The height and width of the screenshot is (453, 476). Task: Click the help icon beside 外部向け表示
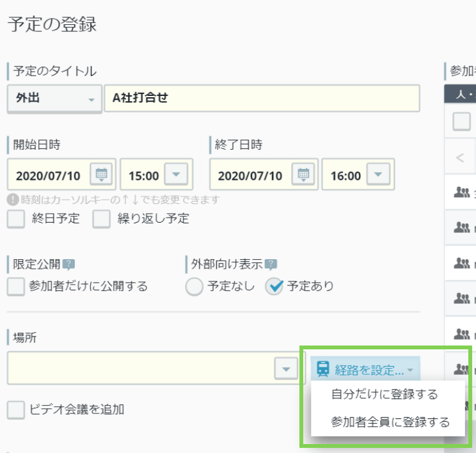(271, 264)
